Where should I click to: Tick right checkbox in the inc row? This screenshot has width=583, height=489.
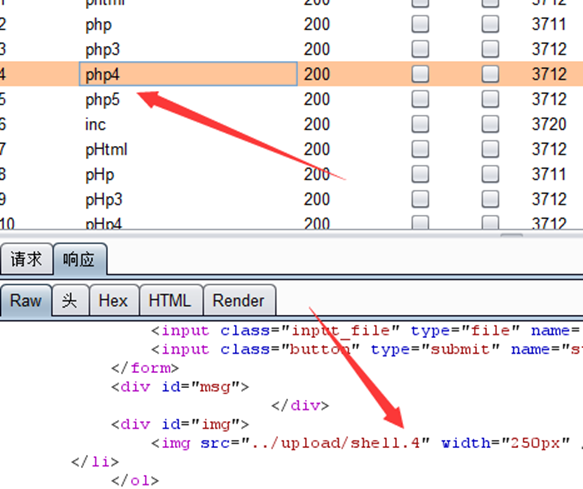pyautogui.click(x=490, y=124)
